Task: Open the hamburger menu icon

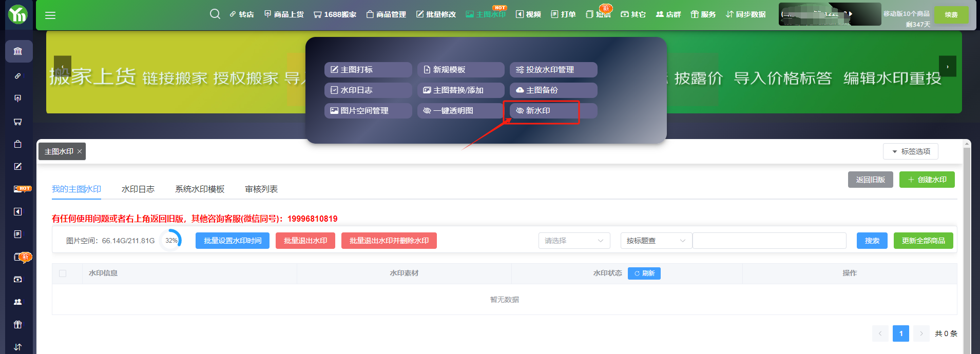Action: [x=50, y=15]
